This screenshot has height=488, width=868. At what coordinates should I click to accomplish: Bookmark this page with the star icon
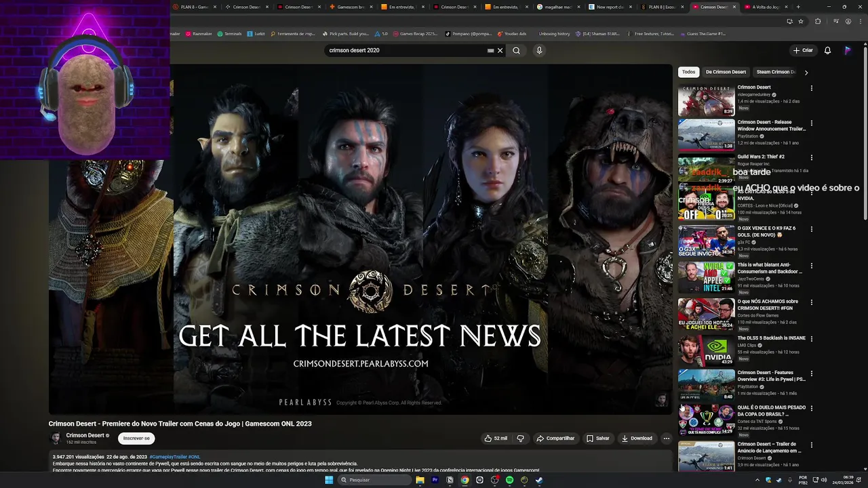[801, 21]
